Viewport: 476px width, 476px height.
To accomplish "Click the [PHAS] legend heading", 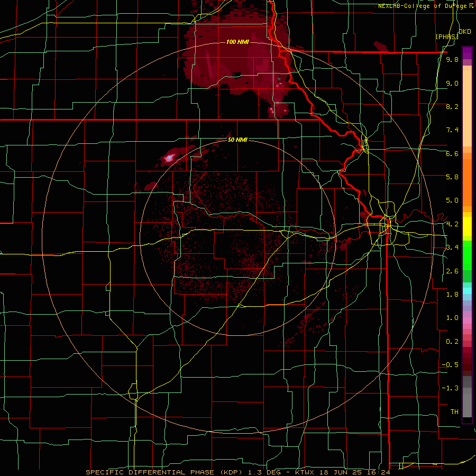I will tap(447, 37).
